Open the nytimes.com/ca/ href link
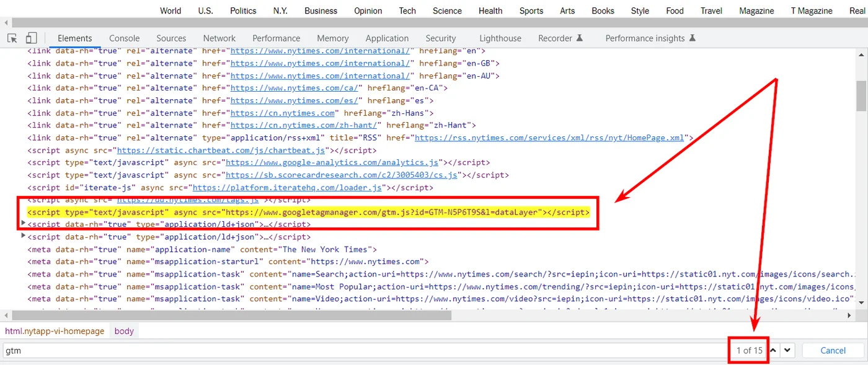The image size is (868, 365). (294, 88)
